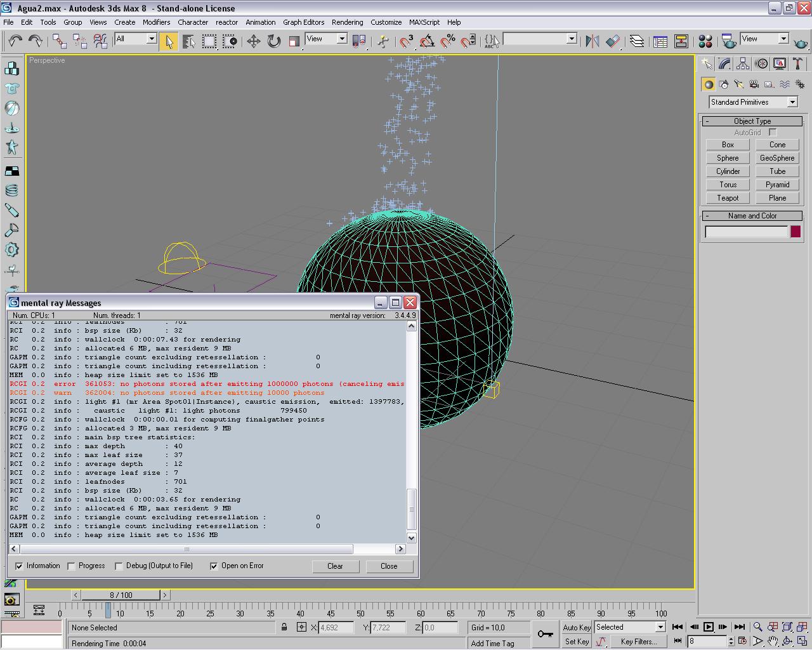This screenshot has width=812, height=650.
Task: Open the Time Configuration dialog icon
Action: point(742,641)
